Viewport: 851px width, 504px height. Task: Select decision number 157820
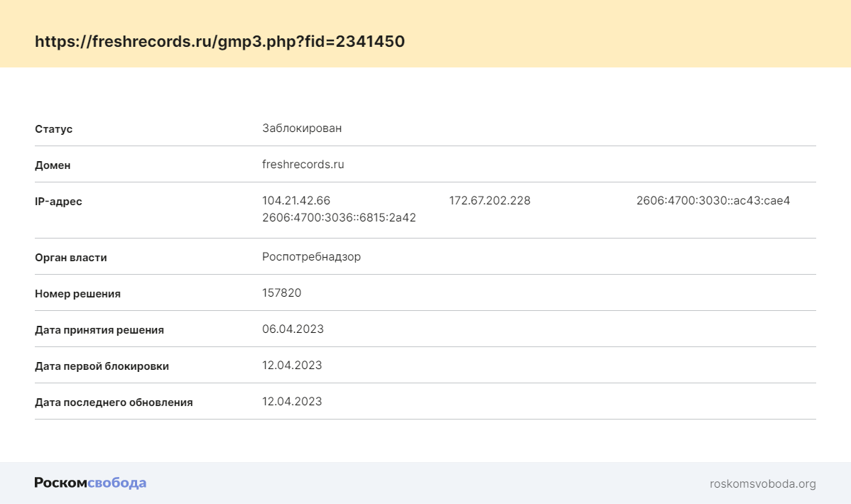(281, 293)
